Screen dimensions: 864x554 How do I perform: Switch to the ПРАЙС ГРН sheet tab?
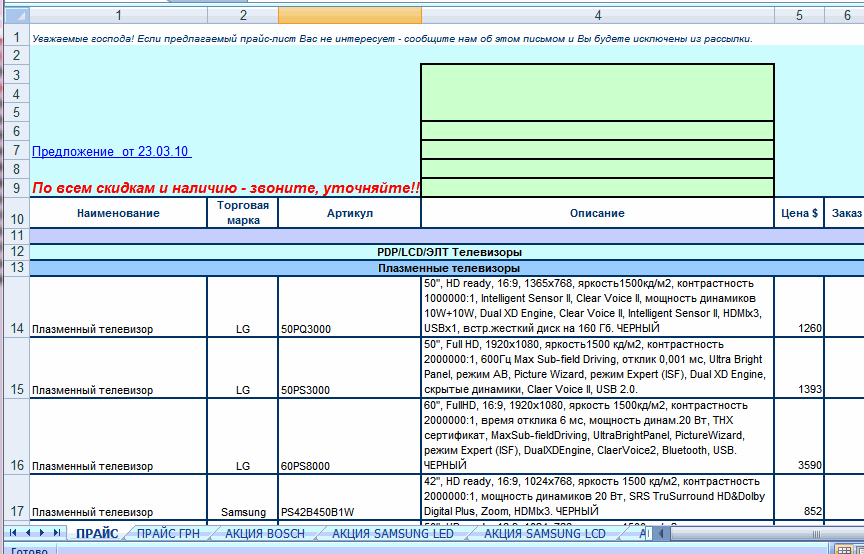[x=168, y=533]
